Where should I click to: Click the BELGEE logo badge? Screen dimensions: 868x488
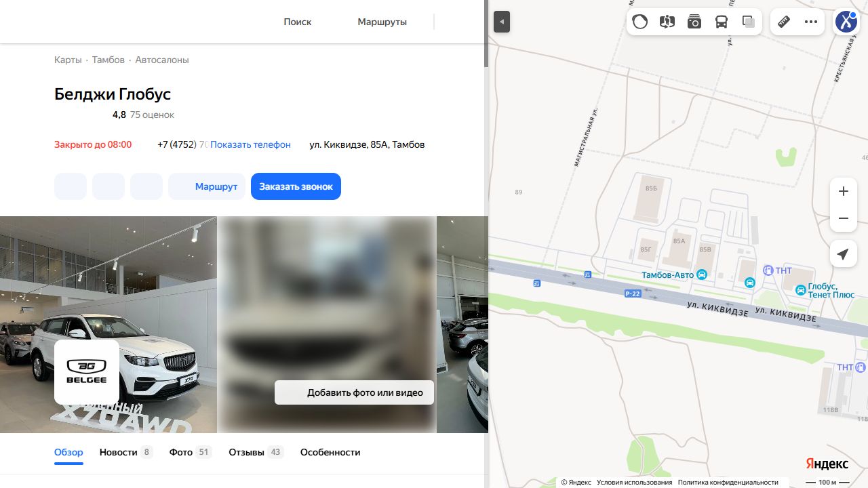87,372
